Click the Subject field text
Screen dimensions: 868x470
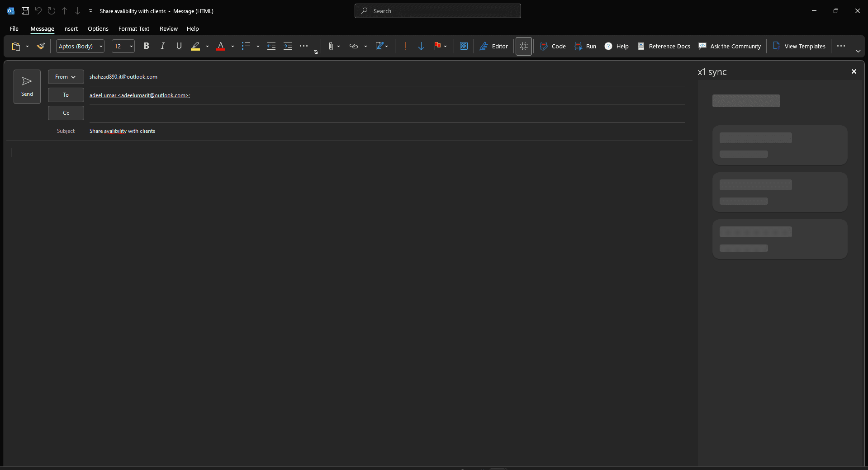(x=122, y=131)
